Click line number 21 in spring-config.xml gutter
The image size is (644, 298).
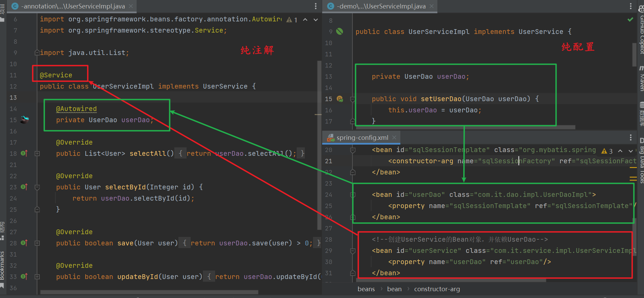329,161
